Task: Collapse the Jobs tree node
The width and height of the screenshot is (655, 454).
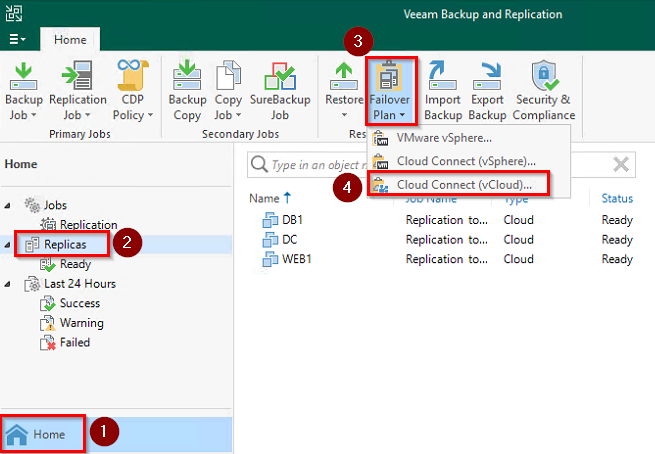Action: click(x=8, y=205)
